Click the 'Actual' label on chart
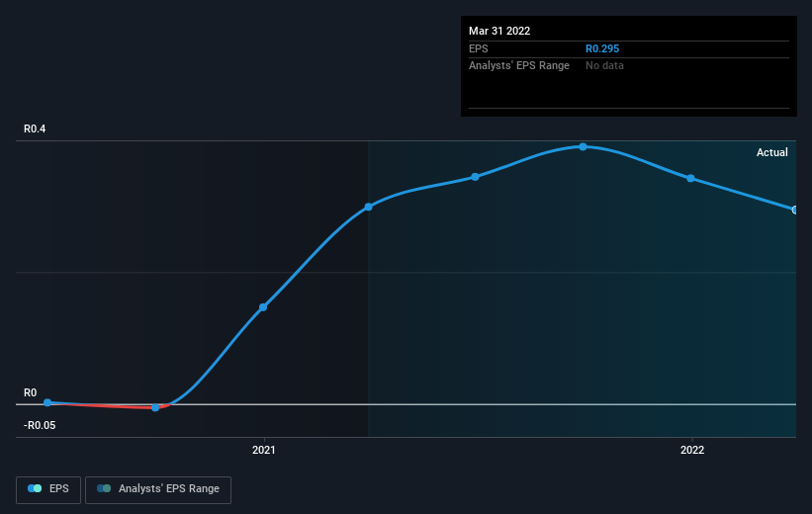 (x=772, y=152)
